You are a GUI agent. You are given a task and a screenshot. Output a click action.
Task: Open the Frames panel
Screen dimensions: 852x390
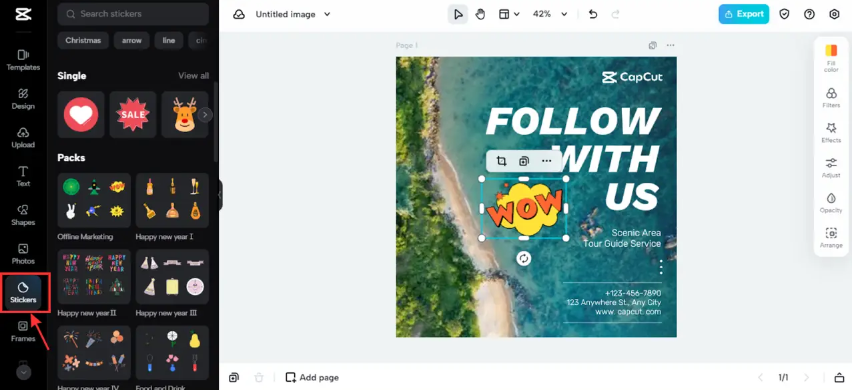click(x=23, y=331)
